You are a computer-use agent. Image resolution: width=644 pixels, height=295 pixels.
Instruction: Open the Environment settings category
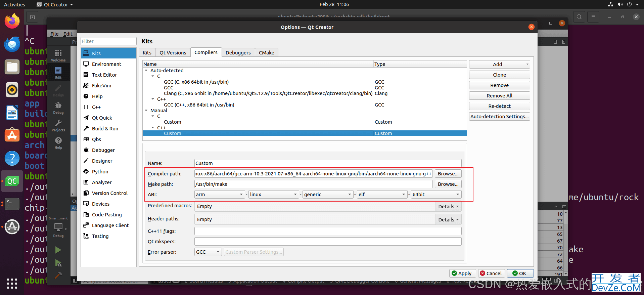click(108, 64)
